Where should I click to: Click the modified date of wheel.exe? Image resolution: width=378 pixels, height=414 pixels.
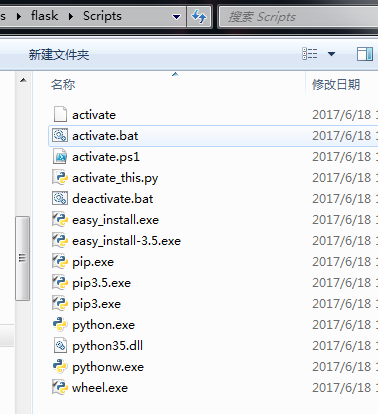[345, 388]
